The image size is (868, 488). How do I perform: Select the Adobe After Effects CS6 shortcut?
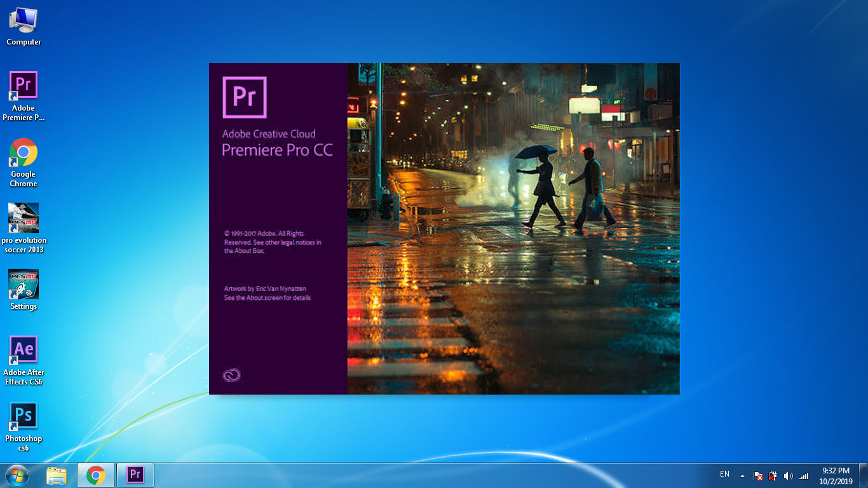[x=24, y=360]
